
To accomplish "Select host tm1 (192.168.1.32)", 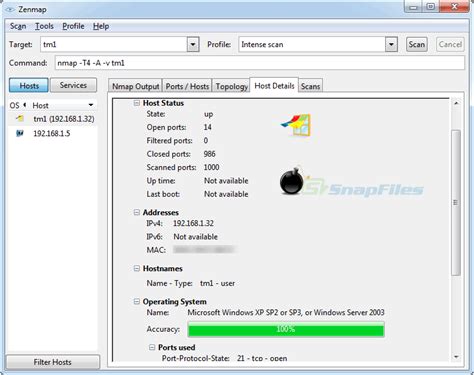I will (x=63, y=119).
